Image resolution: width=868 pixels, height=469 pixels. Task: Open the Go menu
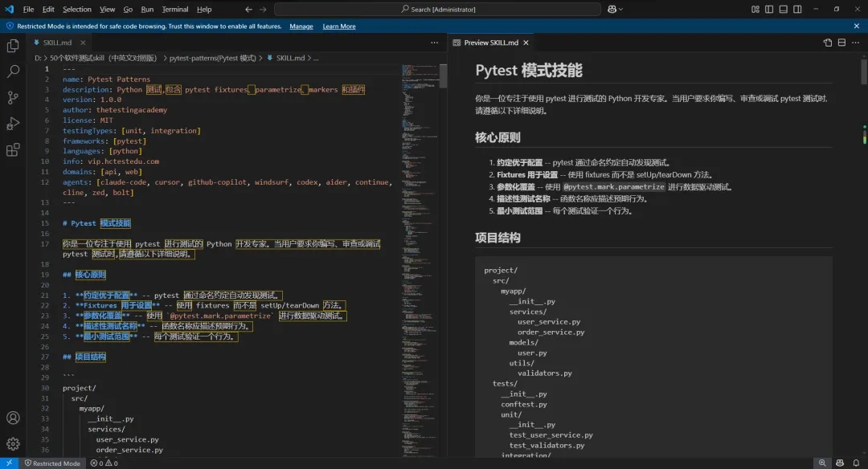click(x=128, y=10)
